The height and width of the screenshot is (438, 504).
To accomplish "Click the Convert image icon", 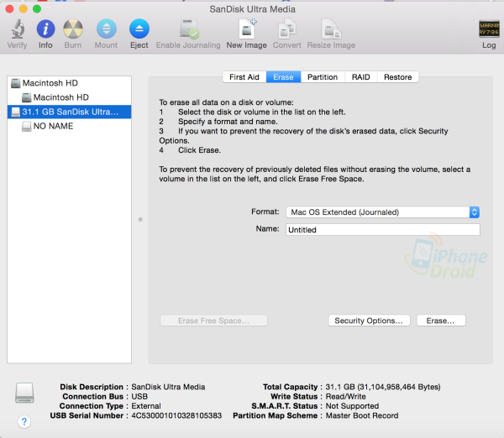I will (287, 29).
